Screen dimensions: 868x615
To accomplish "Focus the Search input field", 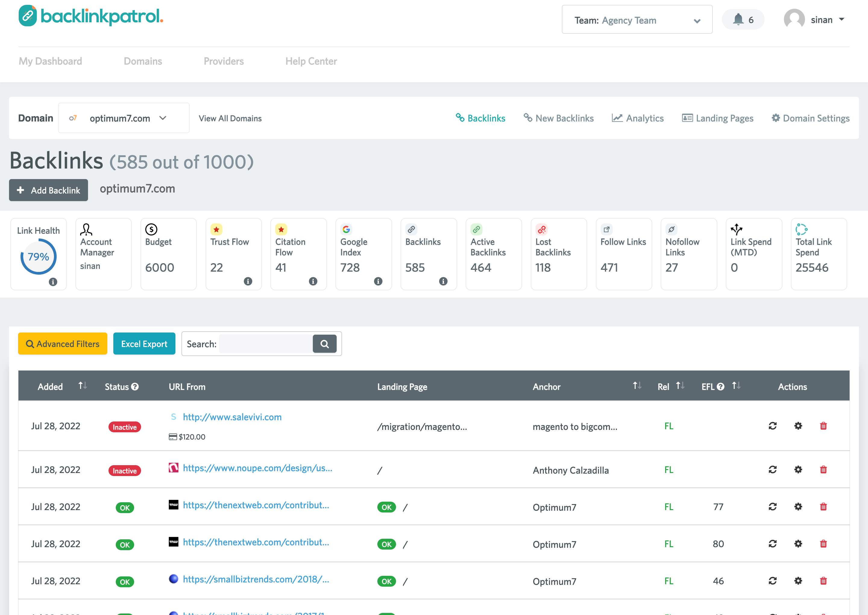I will (x=266, y=344).
